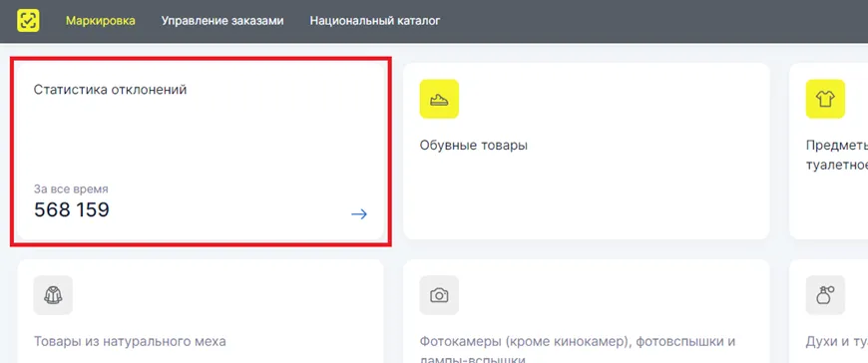
Task: Open the Национальный каталог tab
Action: (375, 21)
